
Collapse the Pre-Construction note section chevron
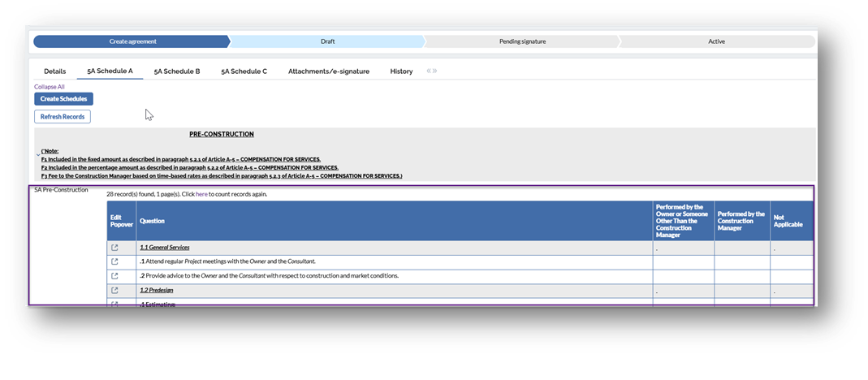click(x=37, y=154)
